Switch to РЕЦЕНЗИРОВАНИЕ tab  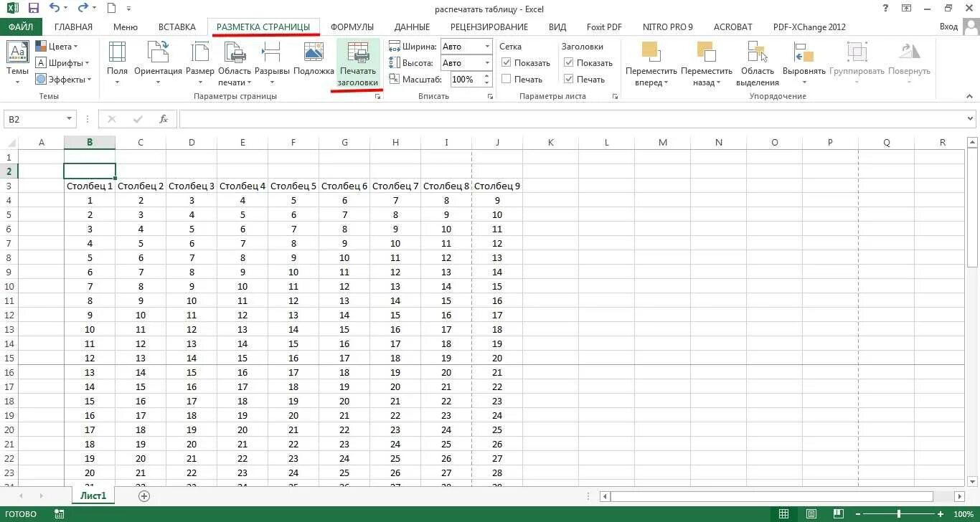click(x=489, y=27)
